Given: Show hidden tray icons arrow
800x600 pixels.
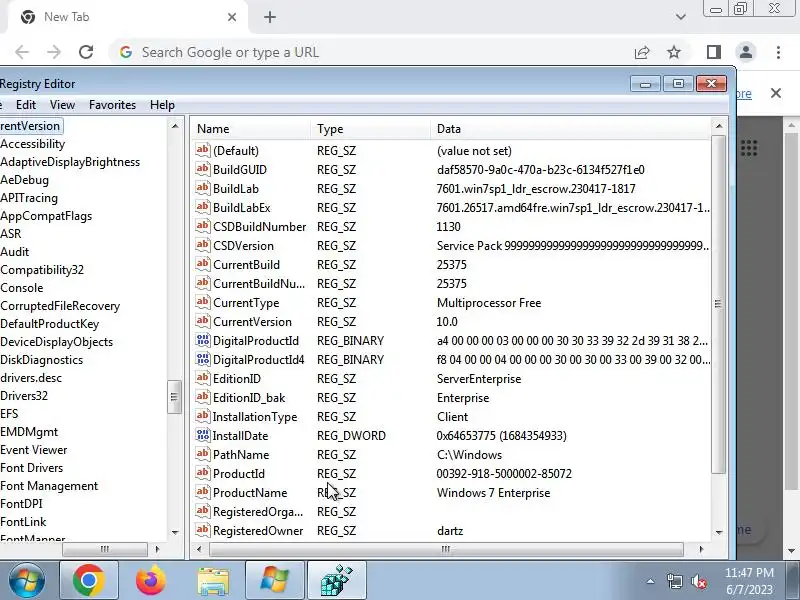Looking at the screenshot, I should (651, 581).
